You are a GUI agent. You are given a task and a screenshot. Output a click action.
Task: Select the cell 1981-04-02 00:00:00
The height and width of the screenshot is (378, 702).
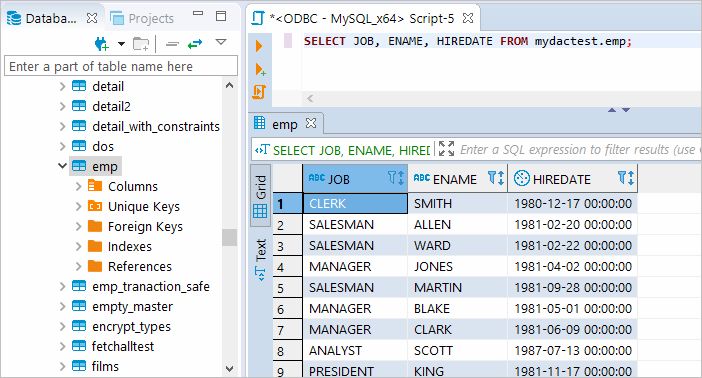(573, 266)
